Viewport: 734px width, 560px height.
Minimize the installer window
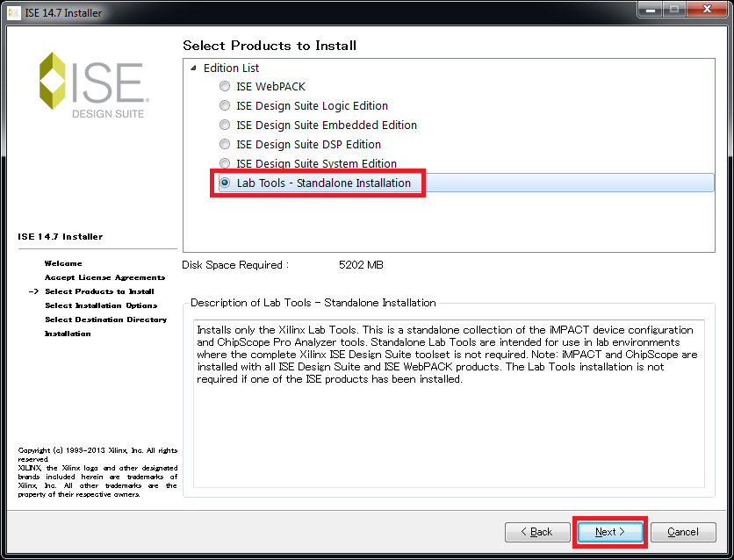click(650, 10)
